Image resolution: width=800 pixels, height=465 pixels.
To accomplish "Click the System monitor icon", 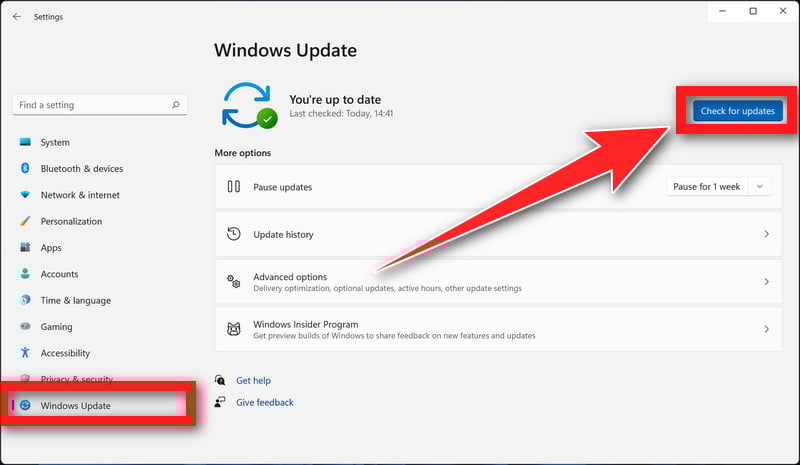I will click(x=25, y=142).
